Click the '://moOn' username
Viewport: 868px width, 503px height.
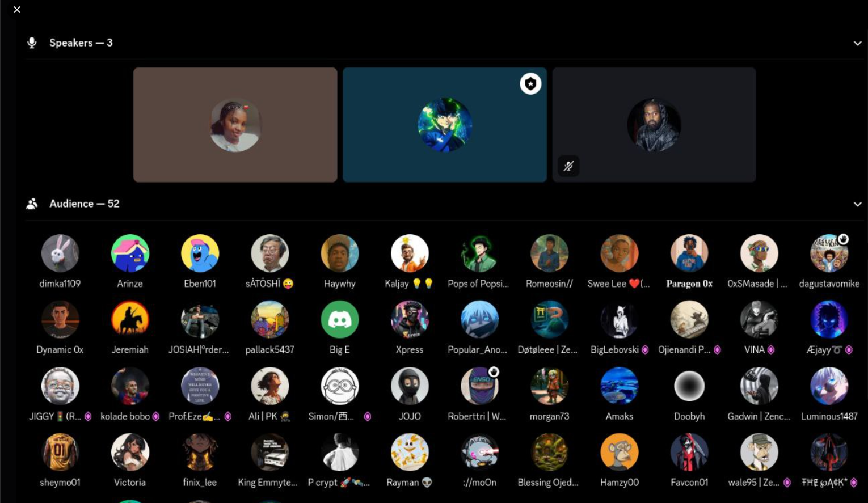pyautogui.click(x=479, y=483)
